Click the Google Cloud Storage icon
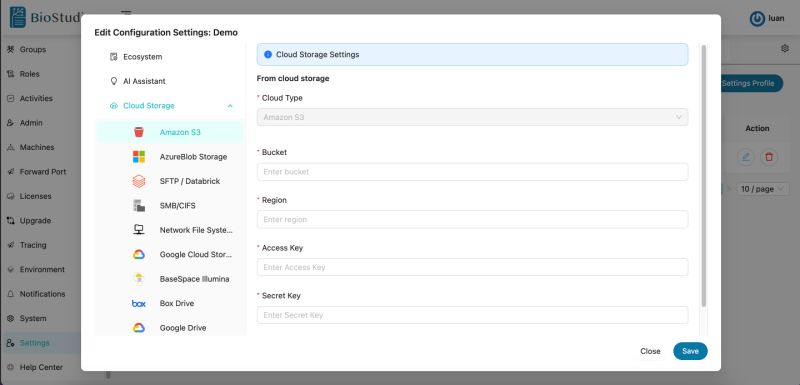 click(x=139, y=254)
